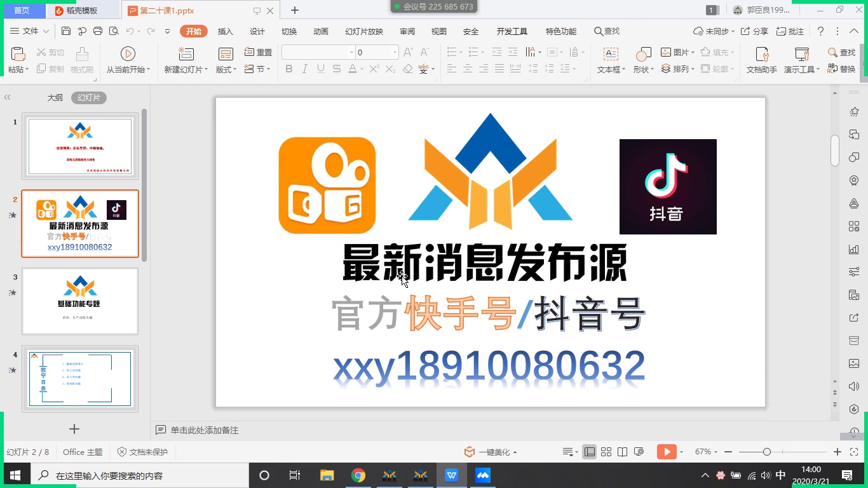Open the Not Synced (未同步) dropdown
868x488 pixels.
[x=714, y=31]
